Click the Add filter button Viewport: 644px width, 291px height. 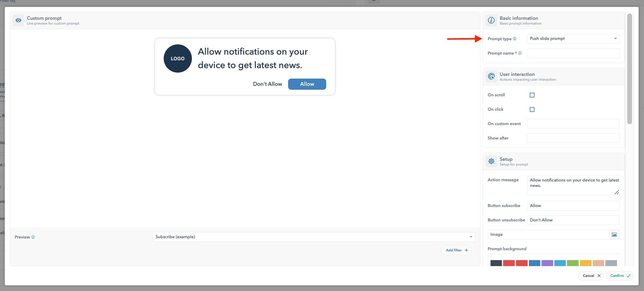[456, 250]
